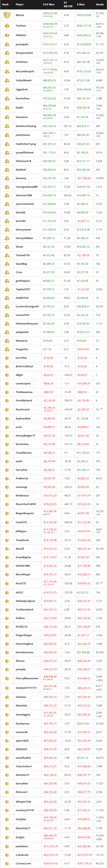Click the coin icon next to LLinusLLove
The height and width of the screenshot is (868, 107).
7,863
